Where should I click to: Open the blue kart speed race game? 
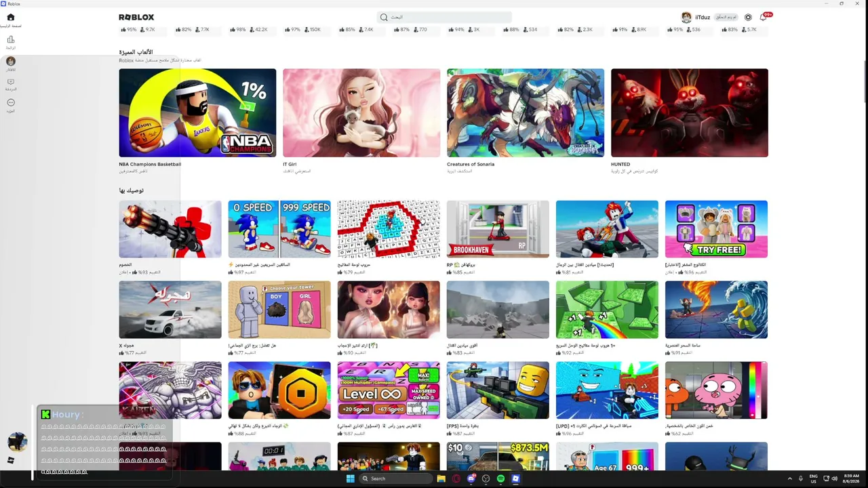click(607, 390)
